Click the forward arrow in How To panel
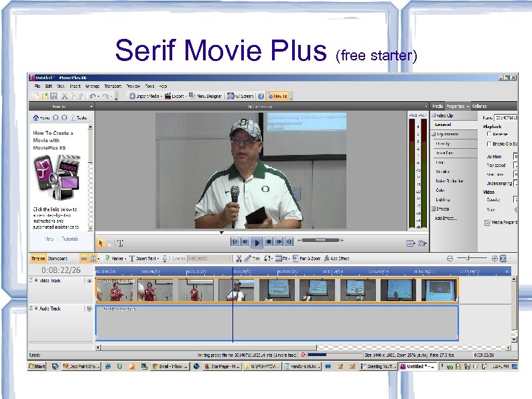Screen dimensions: 532x399 click(x=64, y=118)
